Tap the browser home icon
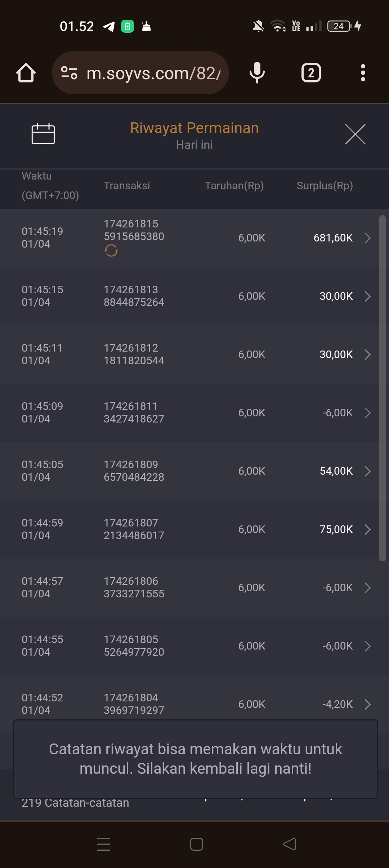Screen dimensions: 389x868 (x=26, y=73)
